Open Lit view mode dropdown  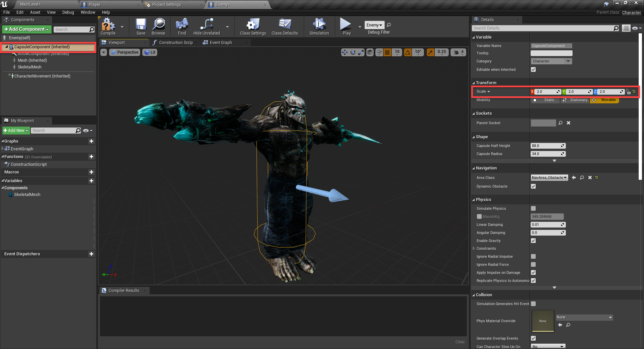(150, 52)
